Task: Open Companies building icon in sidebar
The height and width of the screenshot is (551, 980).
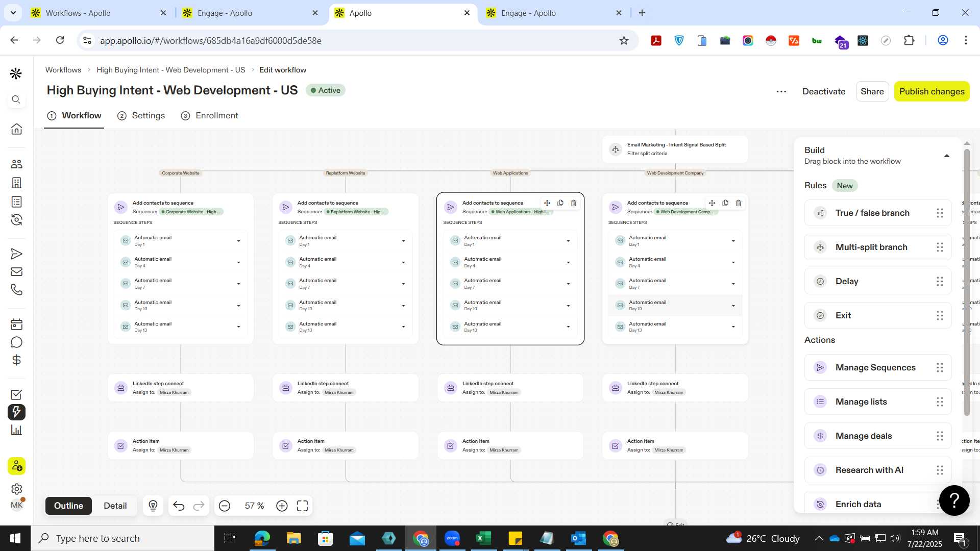Action: 16,183
